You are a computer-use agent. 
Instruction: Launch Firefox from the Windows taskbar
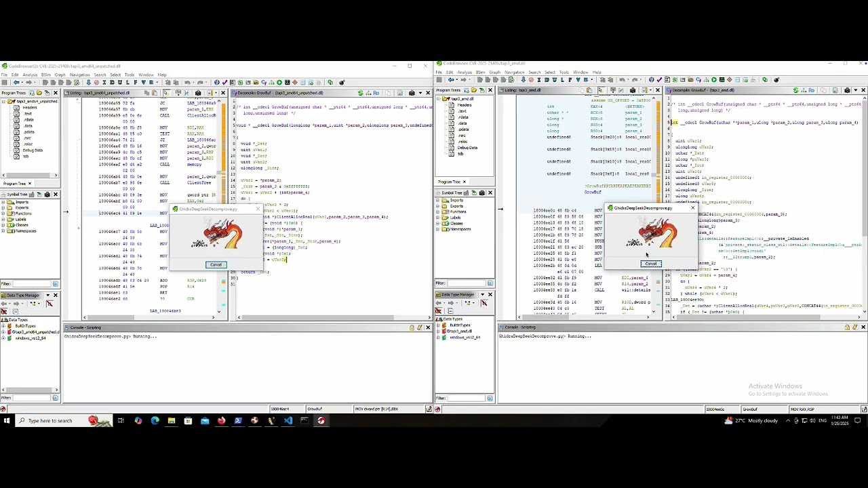pos(222,420)
